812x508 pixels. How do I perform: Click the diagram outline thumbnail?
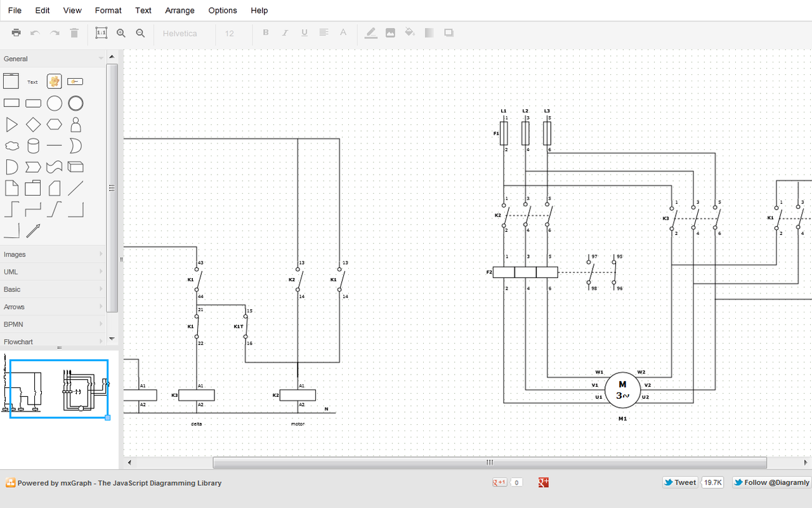point(59,388)
